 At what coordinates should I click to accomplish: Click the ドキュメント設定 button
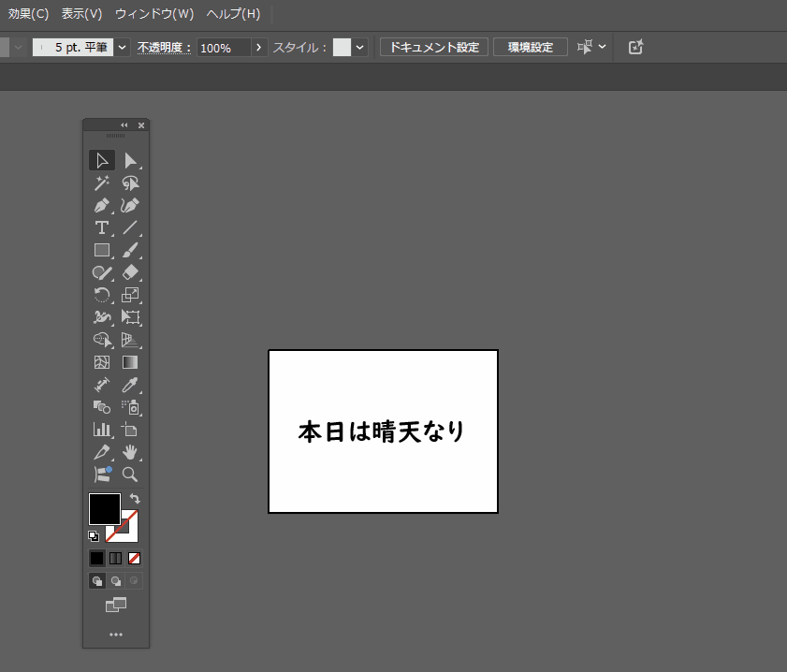point(434,47)
